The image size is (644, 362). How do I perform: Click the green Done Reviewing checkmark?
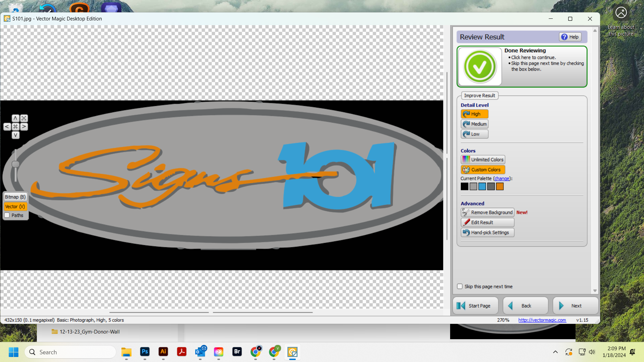pos(480,67)
